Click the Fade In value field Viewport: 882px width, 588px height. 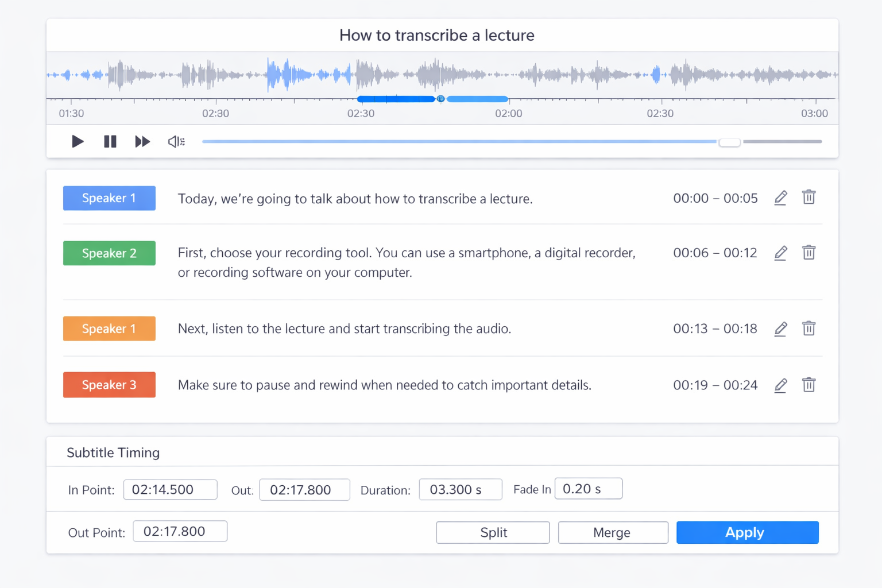coord(588,489)
